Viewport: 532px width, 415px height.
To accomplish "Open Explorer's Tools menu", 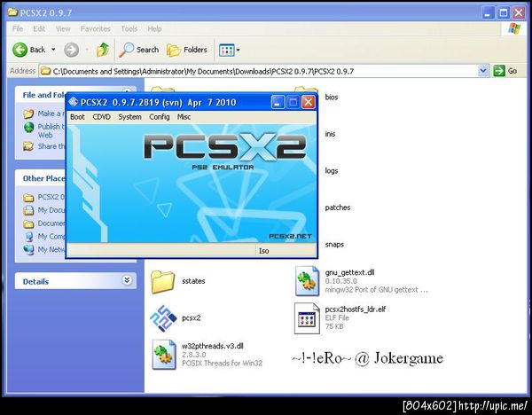I will click(x=129, y=29).
